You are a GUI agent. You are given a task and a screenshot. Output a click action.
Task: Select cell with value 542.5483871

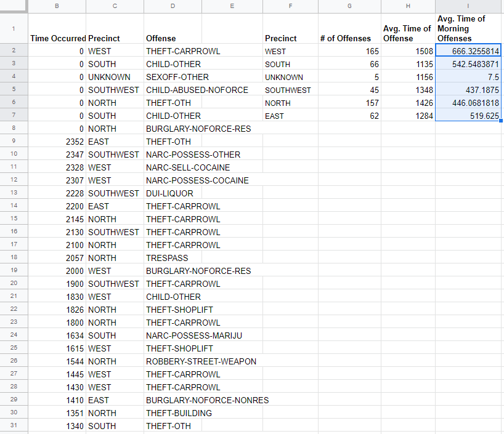[468, 63]
